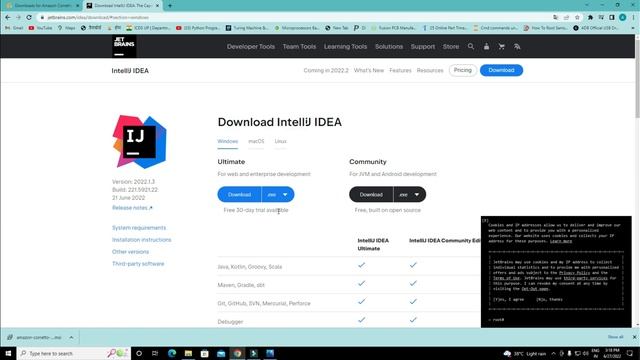Open the amazon-corretto download item options chevron
This screenshot has height=360, width=640.
[71, 337]
